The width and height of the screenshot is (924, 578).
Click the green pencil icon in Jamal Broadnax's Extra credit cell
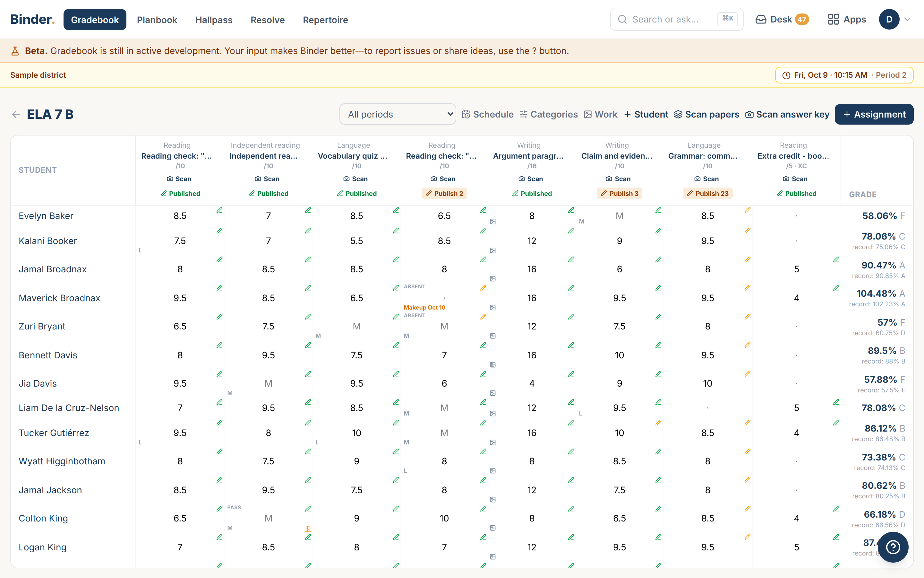(x=836, y=259)
